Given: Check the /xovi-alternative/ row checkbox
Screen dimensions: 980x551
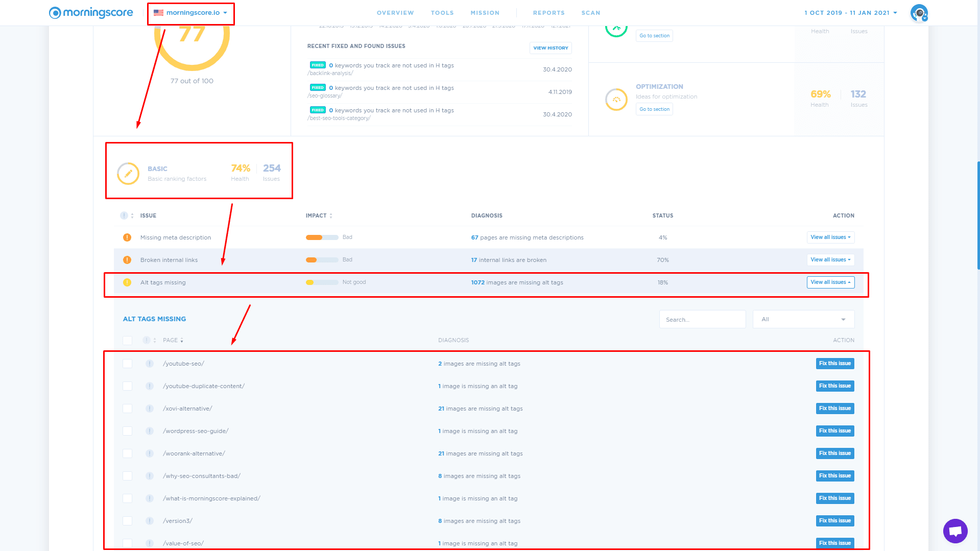Looking at the screenshot, I should point(128,409).
